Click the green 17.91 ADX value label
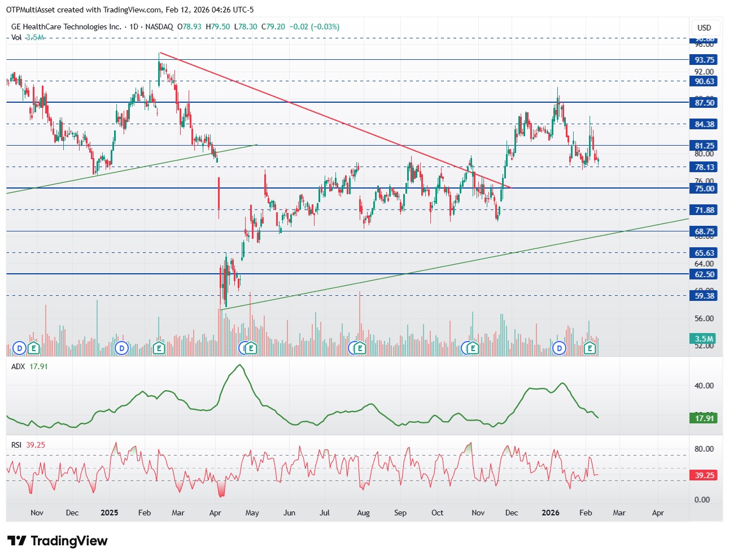Viewport: 729px width, 560px height. (x=704, y=418)
